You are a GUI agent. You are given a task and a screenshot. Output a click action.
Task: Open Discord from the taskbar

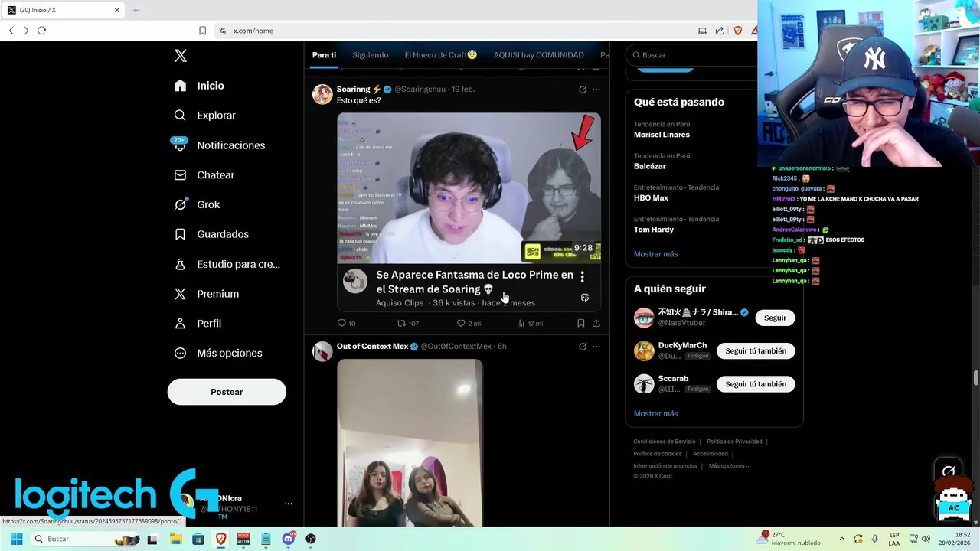pyautogui.click(x=289, y=539)
